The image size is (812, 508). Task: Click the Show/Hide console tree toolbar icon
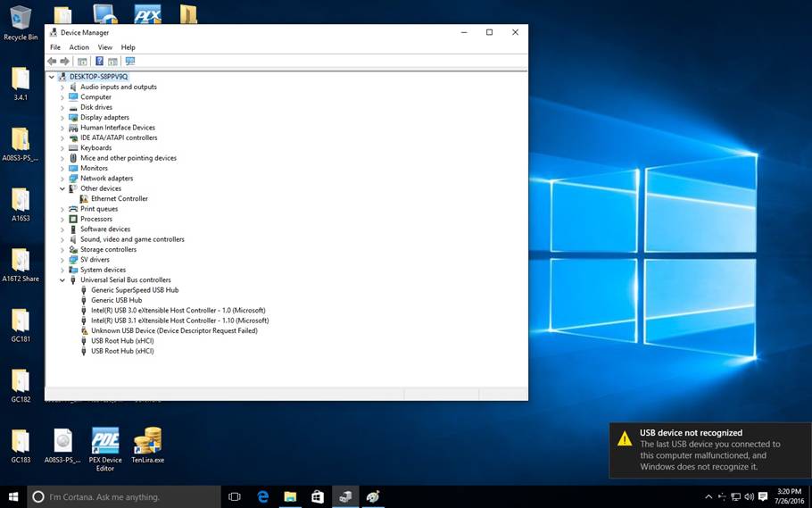82,62
